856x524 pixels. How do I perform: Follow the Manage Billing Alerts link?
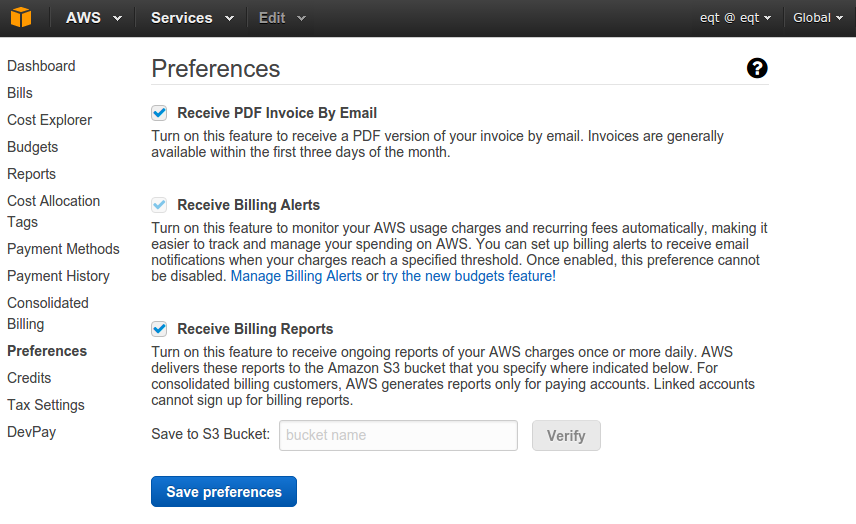[296, 276]
